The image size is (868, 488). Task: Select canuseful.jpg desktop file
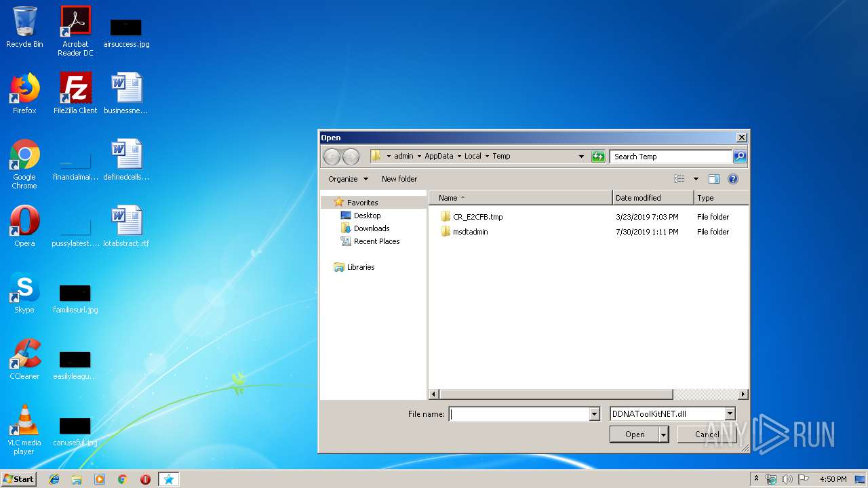click(75, 431)
